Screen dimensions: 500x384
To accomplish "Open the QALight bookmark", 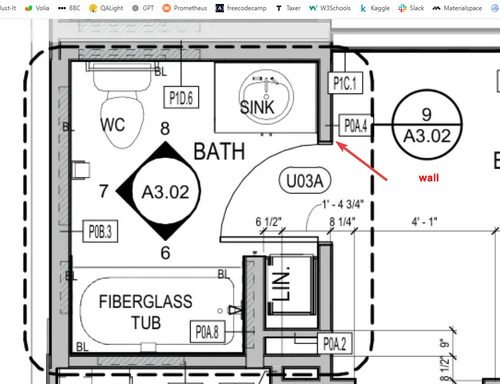I will coord(106,8).
